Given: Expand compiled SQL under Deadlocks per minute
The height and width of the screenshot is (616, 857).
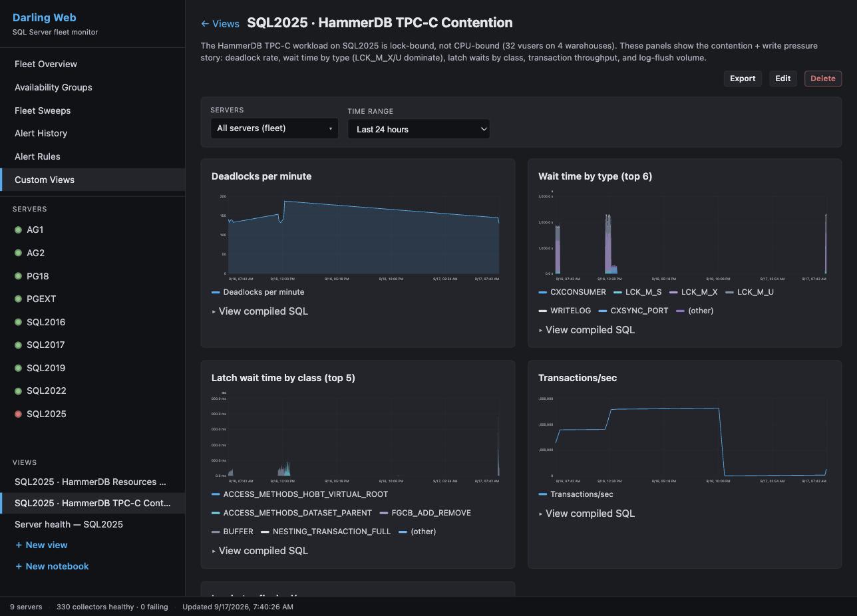Looking at the screenshot, I should coord(260,311).
